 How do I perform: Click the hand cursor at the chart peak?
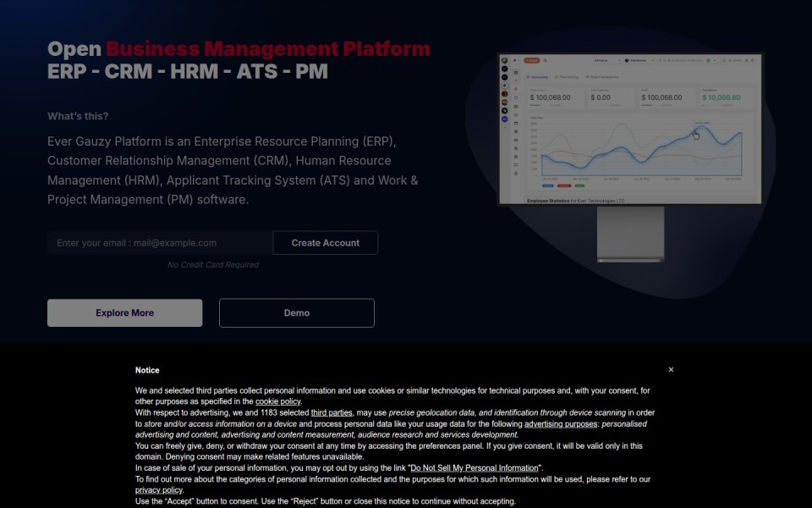click(695, 135)
